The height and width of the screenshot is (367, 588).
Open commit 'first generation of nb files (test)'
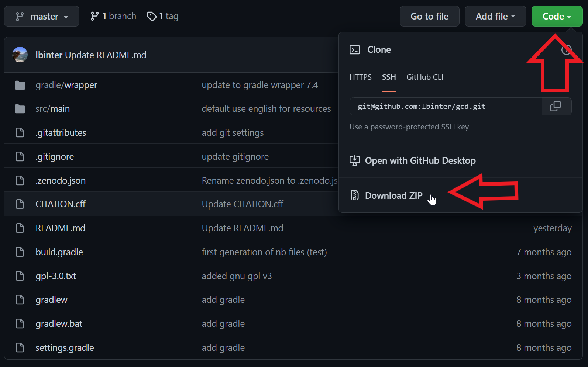(x=264, y=252)
